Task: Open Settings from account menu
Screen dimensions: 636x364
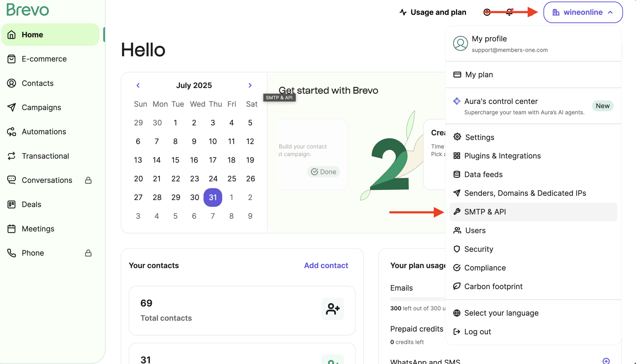Action: [533, 137]
